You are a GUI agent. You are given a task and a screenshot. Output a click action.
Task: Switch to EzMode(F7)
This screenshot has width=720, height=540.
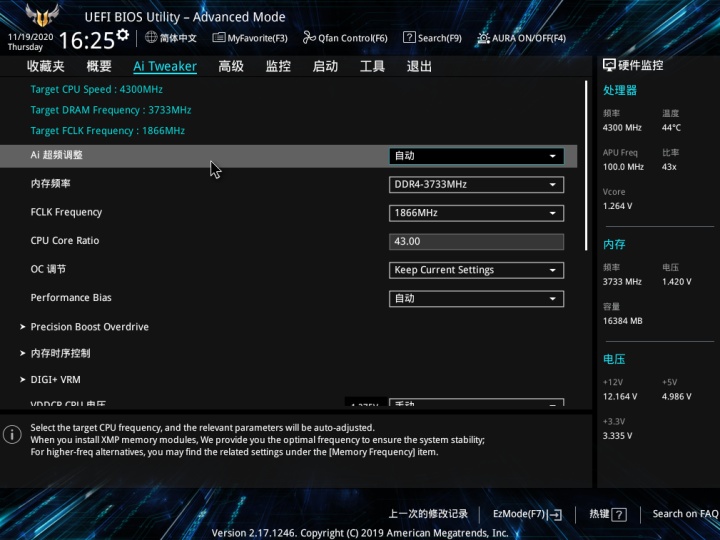pyautogui.click(x=527, y=514)
